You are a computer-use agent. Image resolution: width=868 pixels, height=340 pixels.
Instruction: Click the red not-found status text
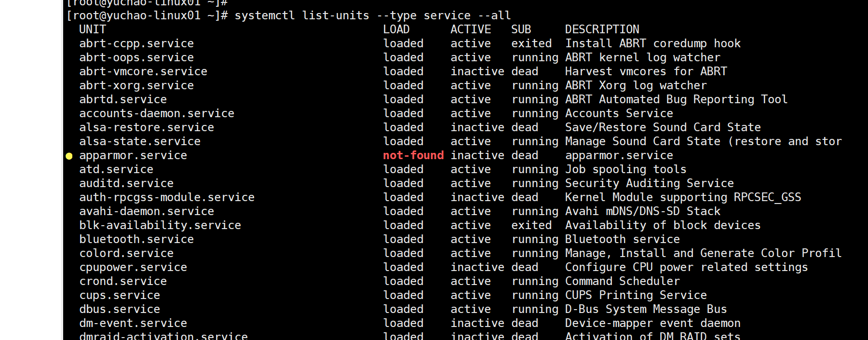413,155
